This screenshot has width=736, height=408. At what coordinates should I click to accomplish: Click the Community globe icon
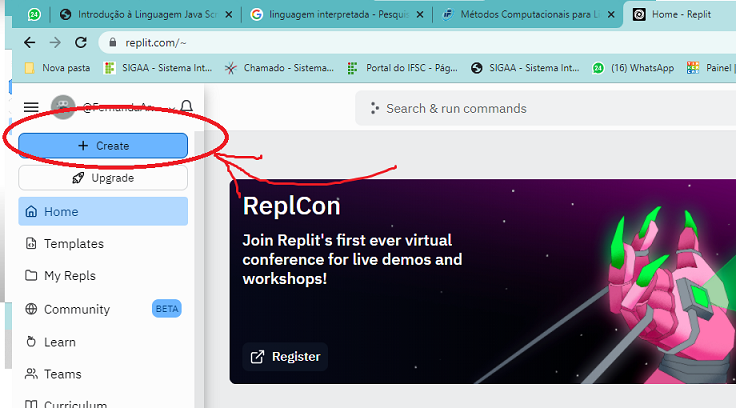click(31, 310)
